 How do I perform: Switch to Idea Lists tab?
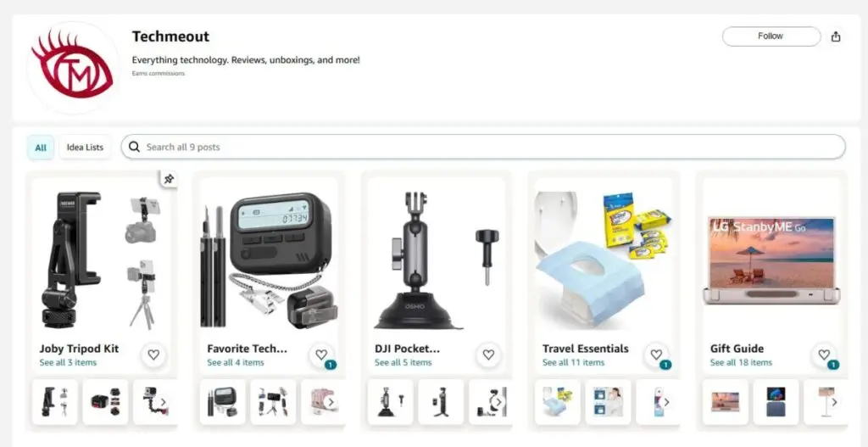click(x=86, y=148)
